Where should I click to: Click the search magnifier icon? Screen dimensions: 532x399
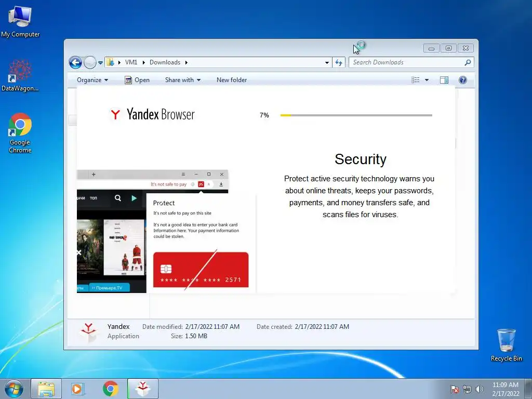click(468, 62)
